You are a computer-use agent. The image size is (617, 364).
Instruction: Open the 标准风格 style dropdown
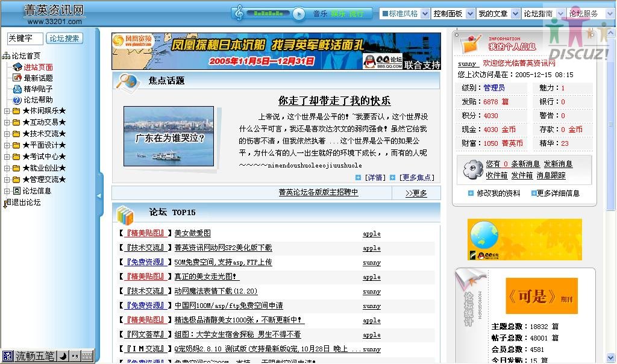[406, 14]
